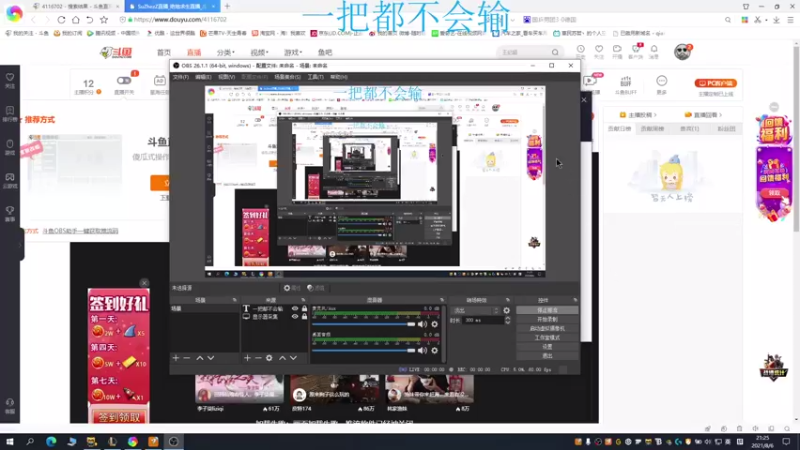The height and width of the screenshot is (450, 800).
Task: Expand the Douyu video dropdown
Action: tap(259, 53)
